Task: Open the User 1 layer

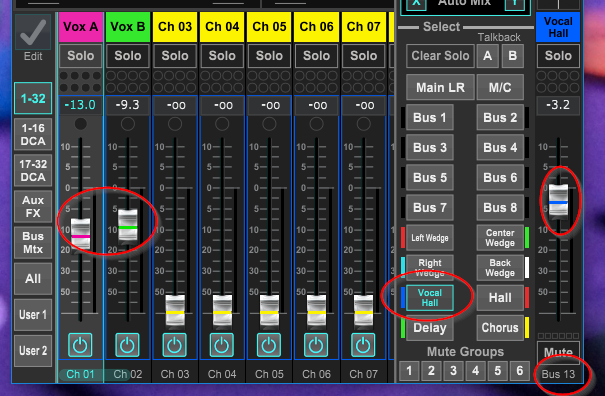Action: [33, 315]
